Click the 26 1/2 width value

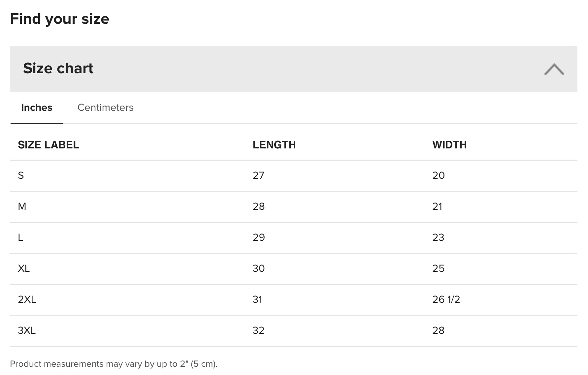pyautogui.click(x=446, y=299)
